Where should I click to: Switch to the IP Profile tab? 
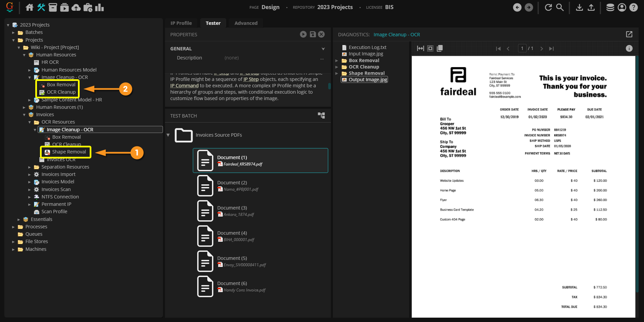181,23
